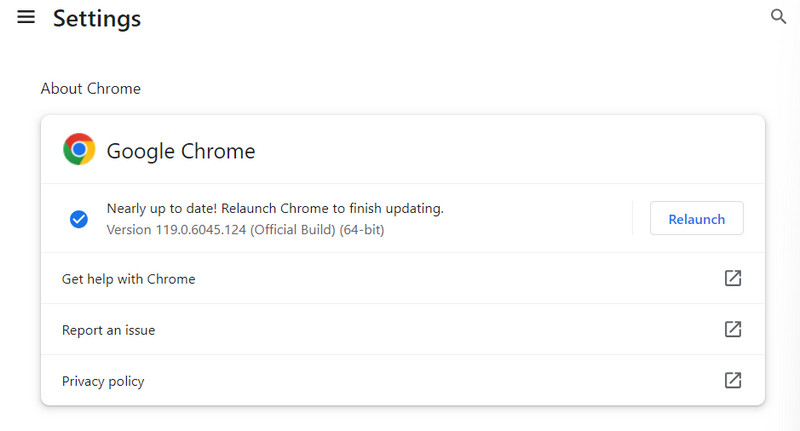Open Privacy policy external link icon
This screenshot has width=800, height=431.
[732, 380]
